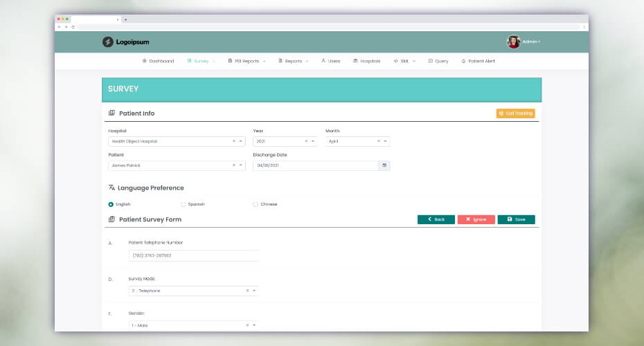This screenshot has width=644, height=346.
Task: Clear the Gender selection
Action: click(x=248, y=325)
